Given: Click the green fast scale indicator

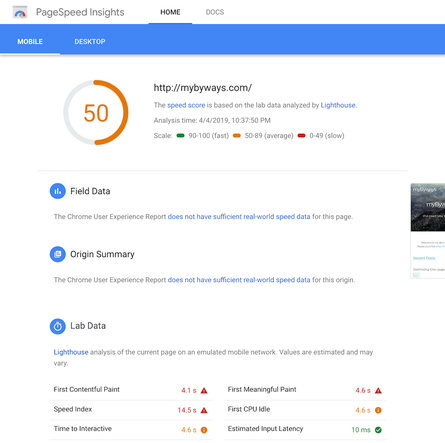Looking at the screenshot, I should (x=180, y=136).
